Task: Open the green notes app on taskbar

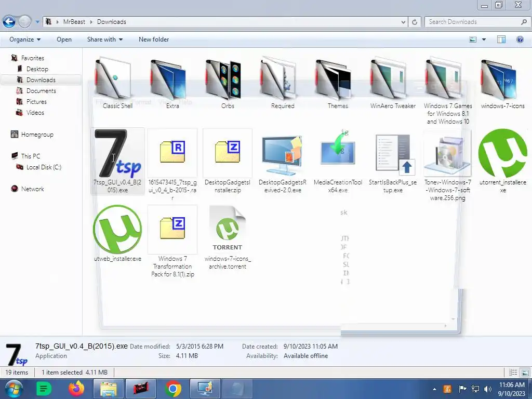Action: tap(44, 389)
